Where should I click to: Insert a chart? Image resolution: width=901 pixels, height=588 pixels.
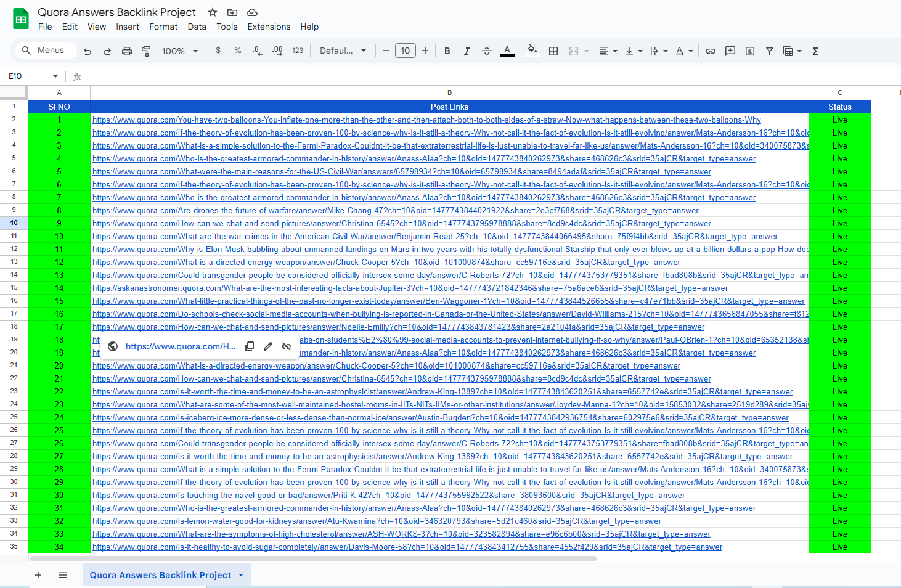point(750,51)
